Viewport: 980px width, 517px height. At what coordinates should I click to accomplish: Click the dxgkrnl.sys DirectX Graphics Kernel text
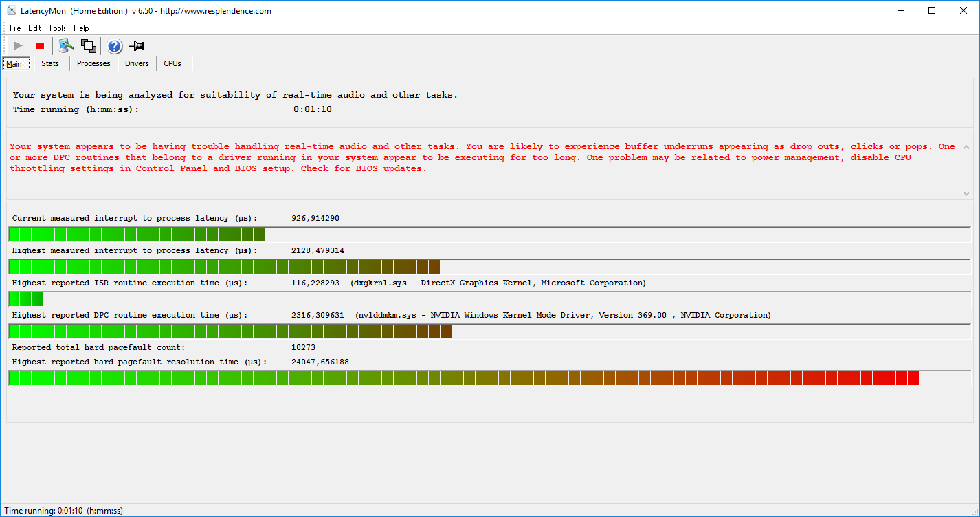[x=498, y=283]
